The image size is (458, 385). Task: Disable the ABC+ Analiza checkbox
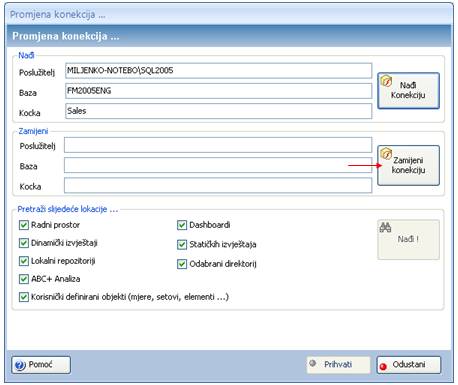[x=24, y=279]
